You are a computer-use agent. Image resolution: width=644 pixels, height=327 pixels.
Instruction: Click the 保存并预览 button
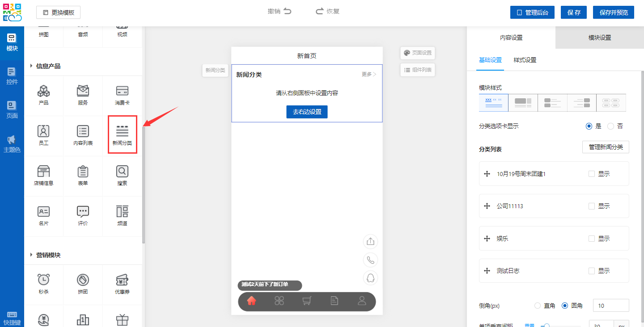tap(613, 13)
